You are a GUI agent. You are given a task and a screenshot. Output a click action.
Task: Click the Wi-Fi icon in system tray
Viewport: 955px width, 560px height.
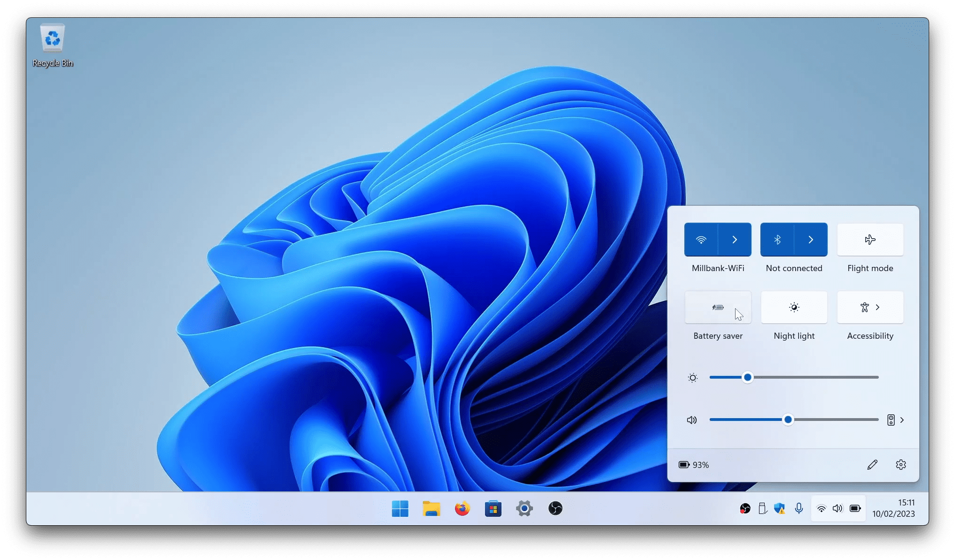pyautogui.click(x=821, y=508)
